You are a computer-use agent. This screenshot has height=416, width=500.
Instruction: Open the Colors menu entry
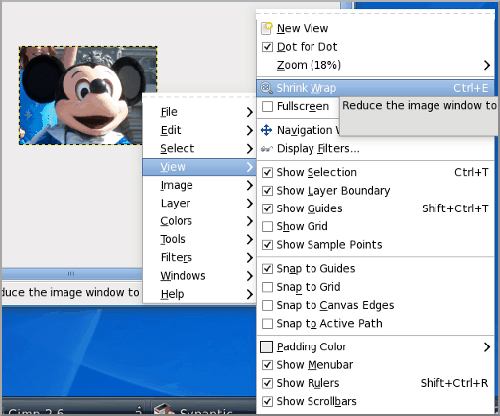(x=199, y=221)
